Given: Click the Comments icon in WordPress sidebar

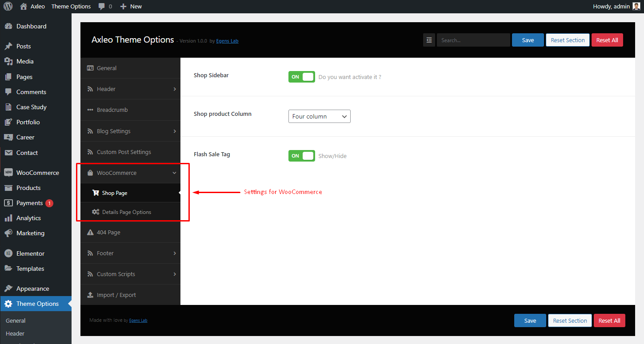Looking at the screenshot, I should pyautogui.click(x=8, y=92).
